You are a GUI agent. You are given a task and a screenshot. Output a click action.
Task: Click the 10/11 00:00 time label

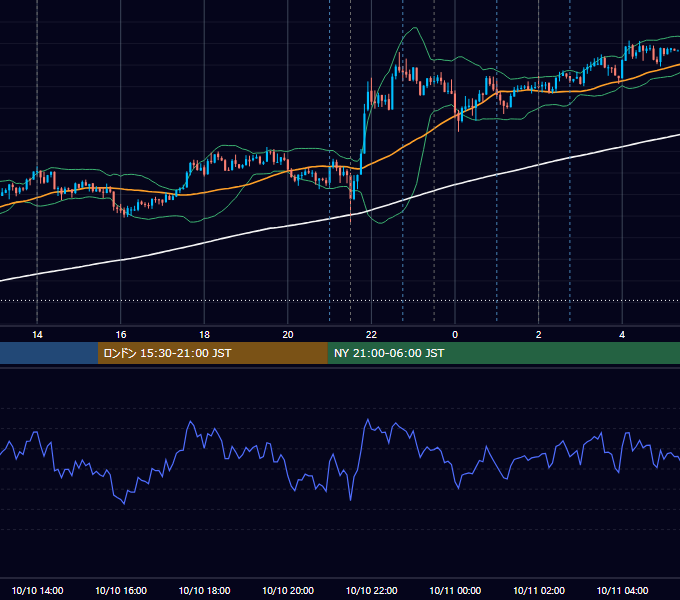tap(455, 590)
